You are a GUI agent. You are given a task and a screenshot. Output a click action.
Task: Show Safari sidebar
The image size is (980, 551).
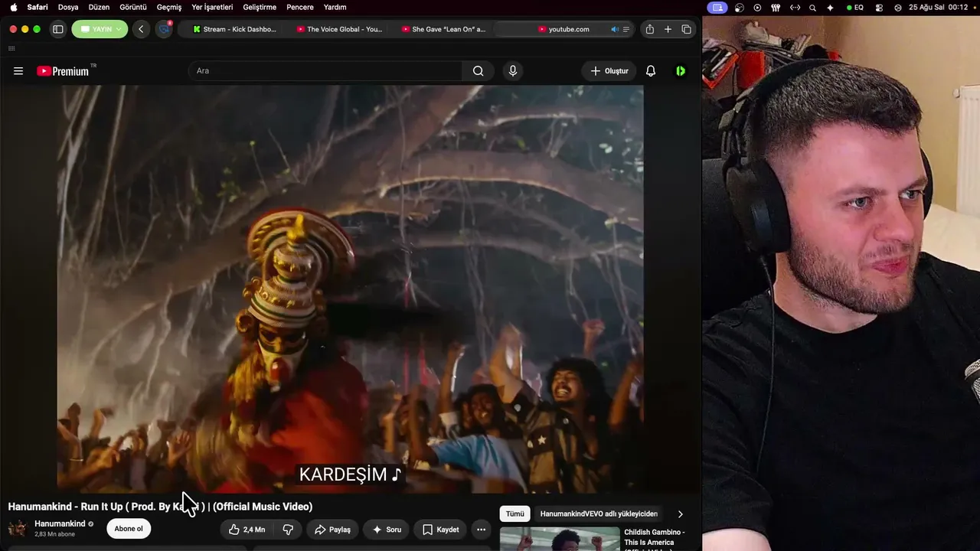pyautogui.click(x=57, y=29)
